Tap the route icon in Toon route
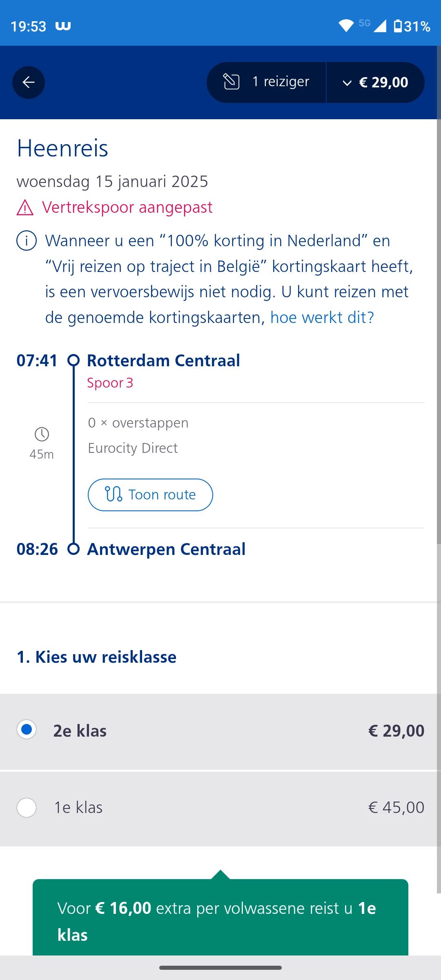 click(114, 494)
